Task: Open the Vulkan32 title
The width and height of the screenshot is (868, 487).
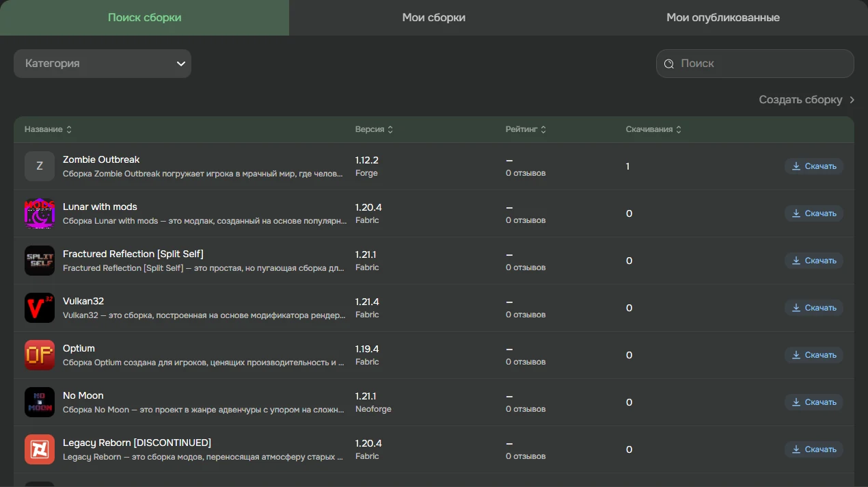Action: (x=83, y=301)
